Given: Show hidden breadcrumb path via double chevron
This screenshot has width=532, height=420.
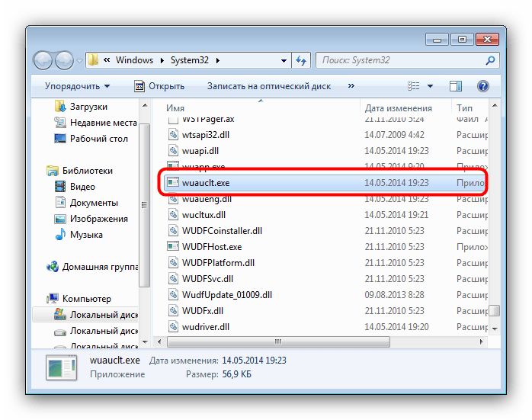Looking at the screenshot, I should point(107,60).
